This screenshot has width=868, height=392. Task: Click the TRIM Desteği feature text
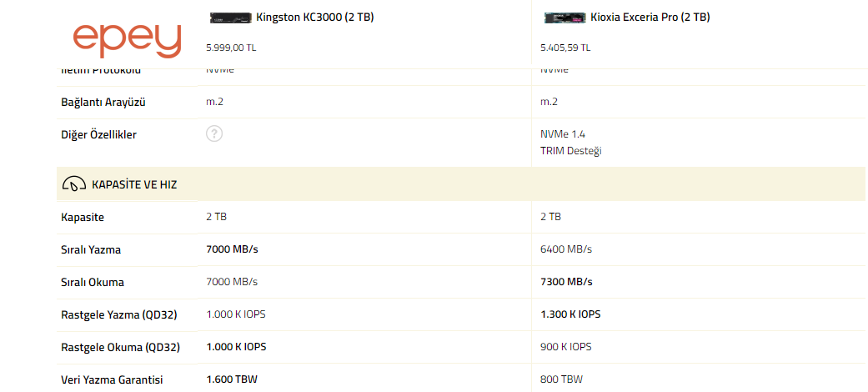(571, 151)
